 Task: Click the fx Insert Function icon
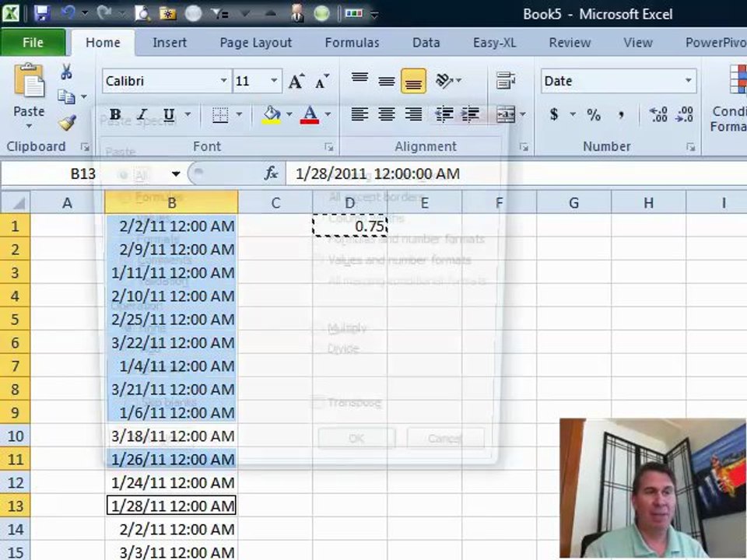click(271, 173)
